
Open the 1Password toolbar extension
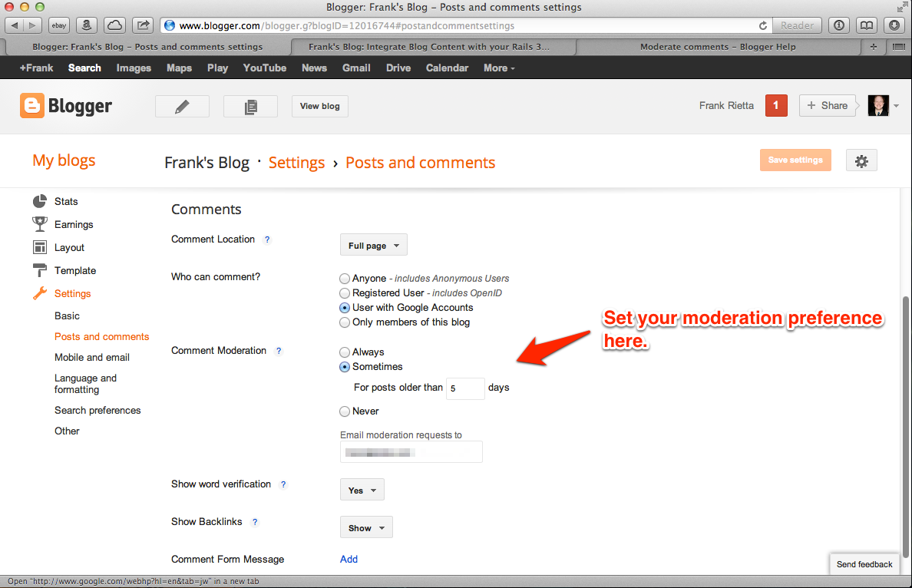tap(839, 25)
